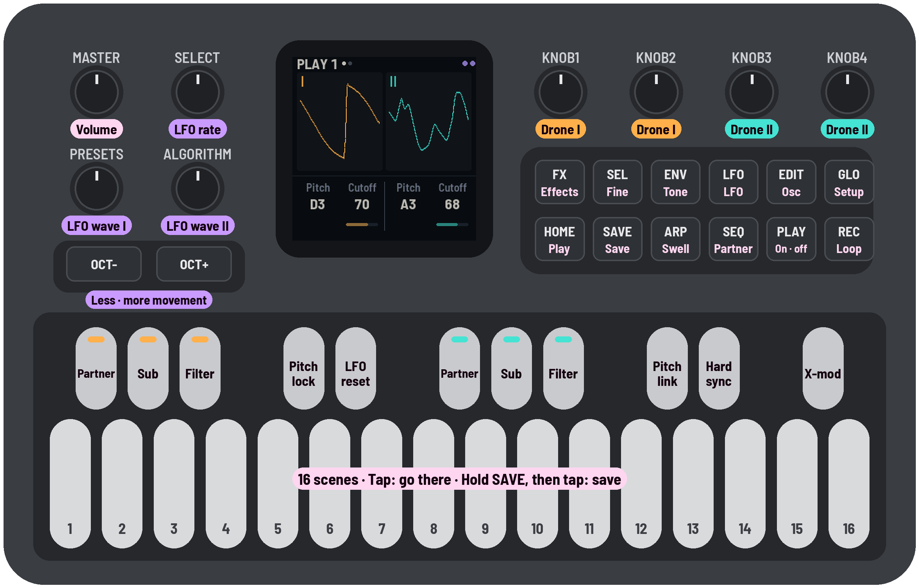Turn the MASTER Volume knob
Viewport: 919px width, 588px height.
(x=96, y=92)
